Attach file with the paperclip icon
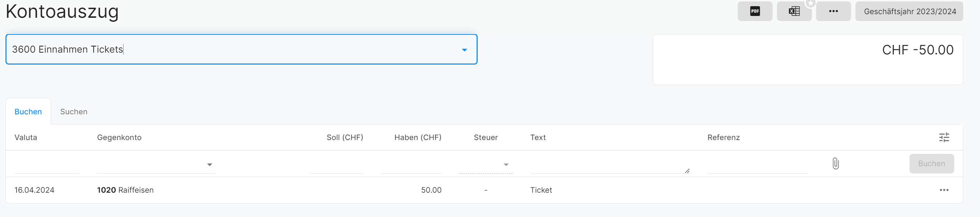Screen dimensions: 980x217 point(835,163)
